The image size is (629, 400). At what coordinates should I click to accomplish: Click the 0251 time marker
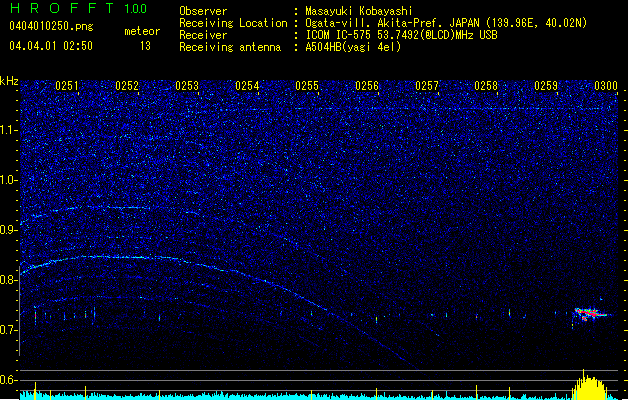(x=67, y=86)
